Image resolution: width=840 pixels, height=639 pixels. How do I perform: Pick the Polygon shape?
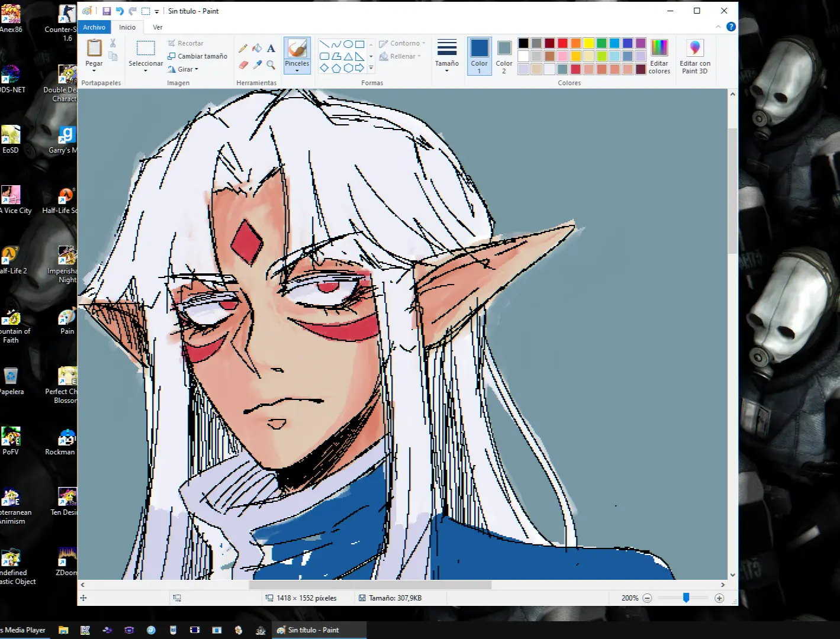coord(336,56)
